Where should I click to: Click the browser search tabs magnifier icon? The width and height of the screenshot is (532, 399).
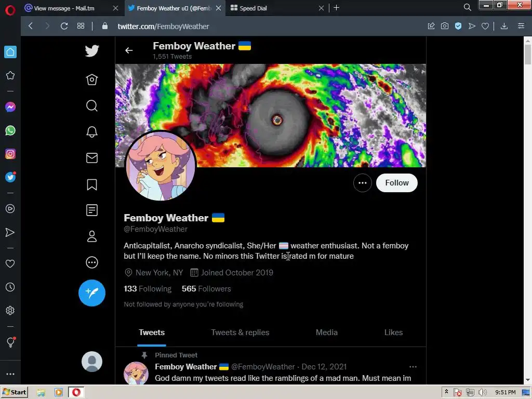(467, 7)
